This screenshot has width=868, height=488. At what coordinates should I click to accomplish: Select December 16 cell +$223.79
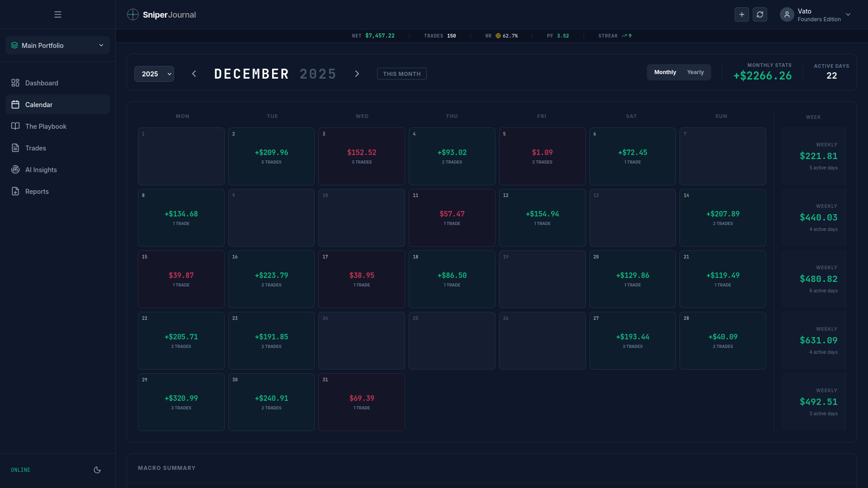[271, 279]
